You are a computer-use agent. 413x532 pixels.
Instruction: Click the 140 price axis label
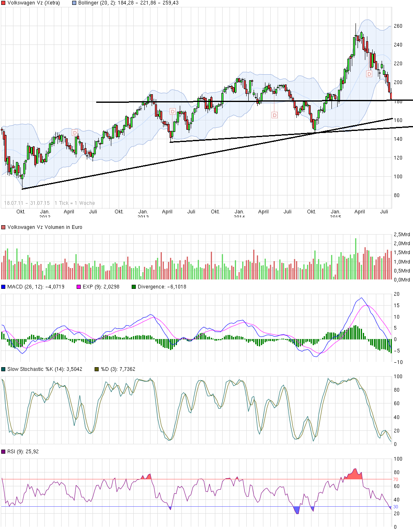[x=398, y=139]
